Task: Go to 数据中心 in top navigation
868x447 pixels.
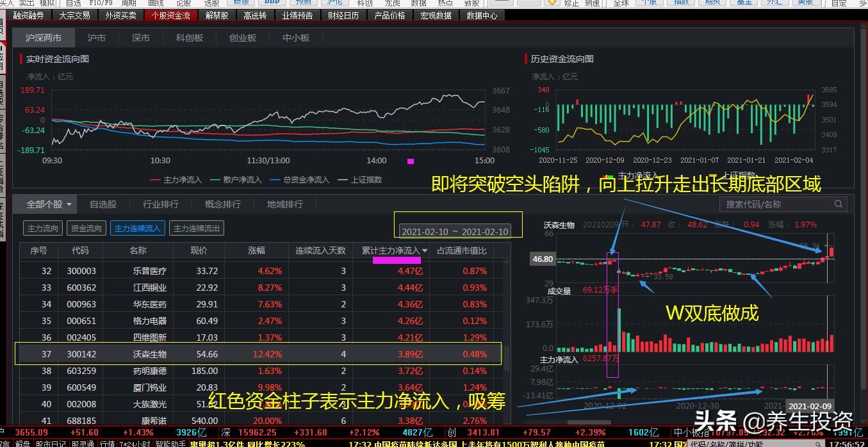Action: pyautogui.click(x=482, y=15)
